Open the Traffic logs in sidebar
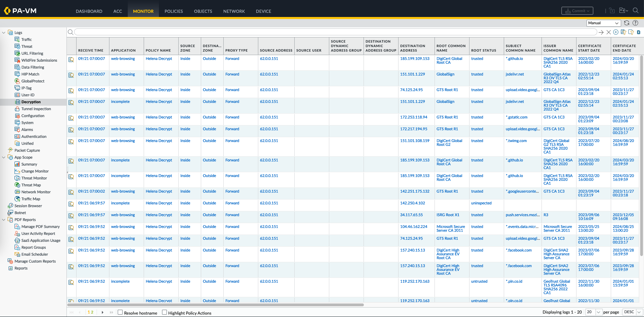Viewport: 644px width, 317px height. [26, 39]
